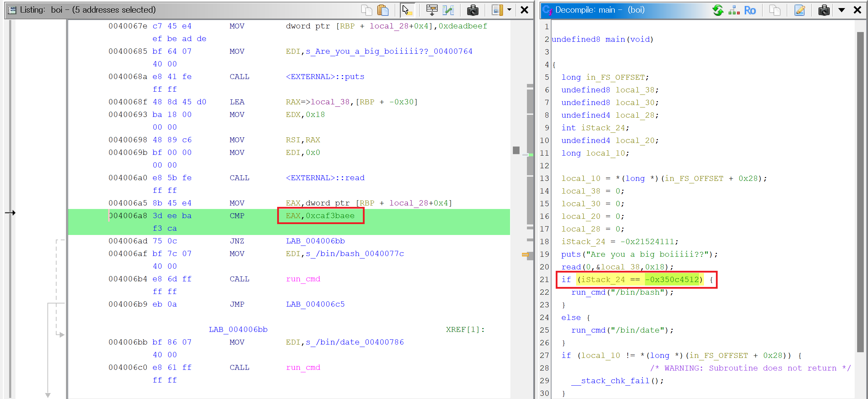Image resolution: width=868 pixels, height=399 pixels.
Task: Click Decompile panel snapshot camera icon
Action: [x=824, y=10]
